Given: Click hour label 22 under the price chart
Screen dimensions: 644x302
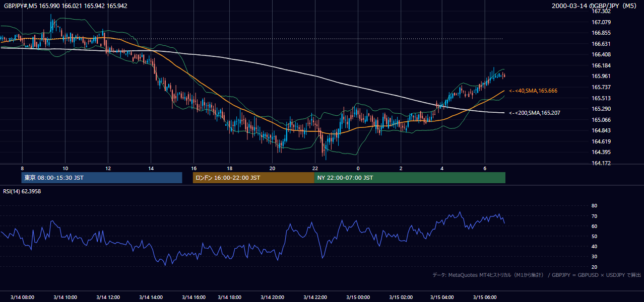Looking at the screenshot, I should 315,168.
